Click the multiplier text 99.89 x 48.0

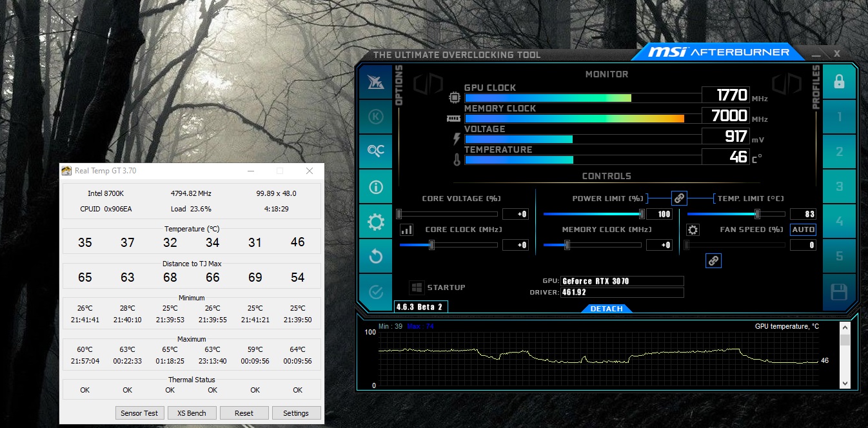pos(276,193)
